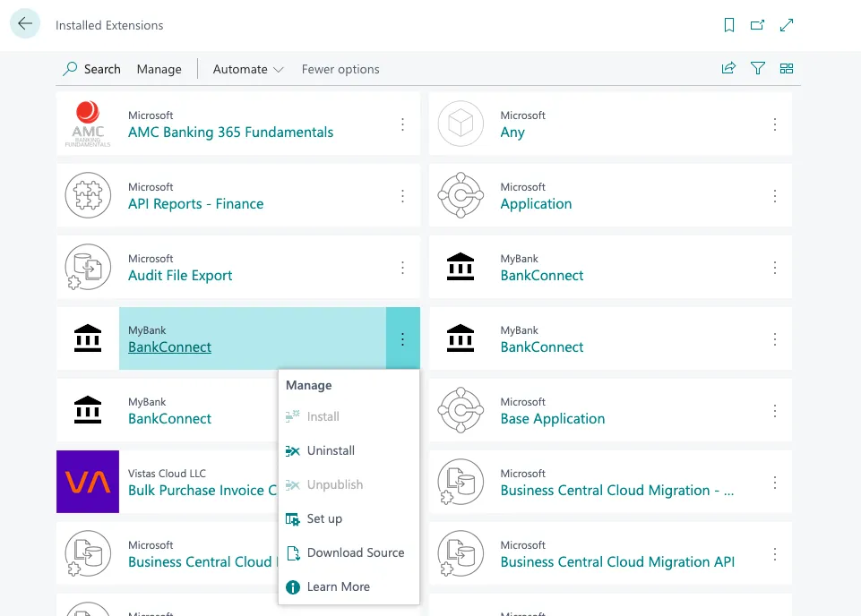861x616 pixels.
Task: Bookmark this page with the bookmark icon
Action: click(728, 25)
